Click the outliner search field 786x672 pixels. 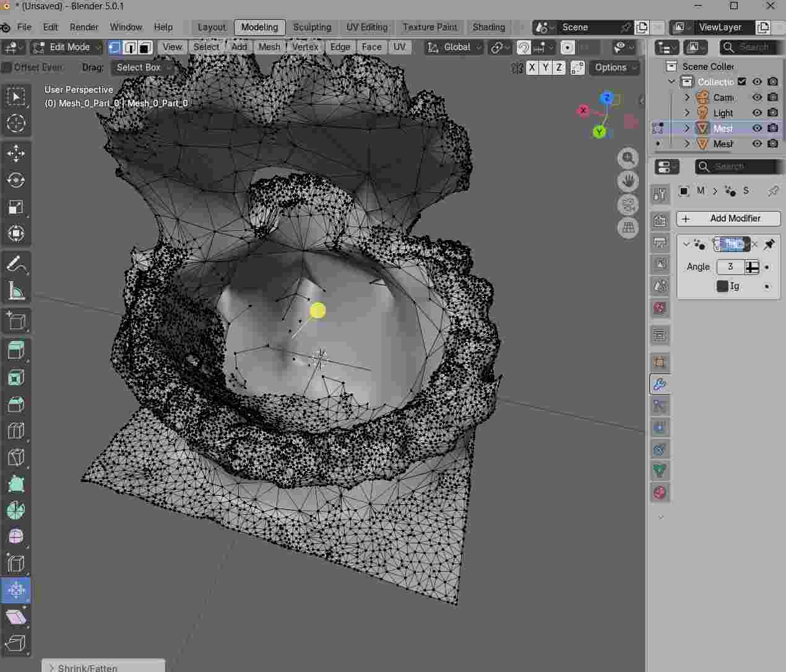click(749, 47)
